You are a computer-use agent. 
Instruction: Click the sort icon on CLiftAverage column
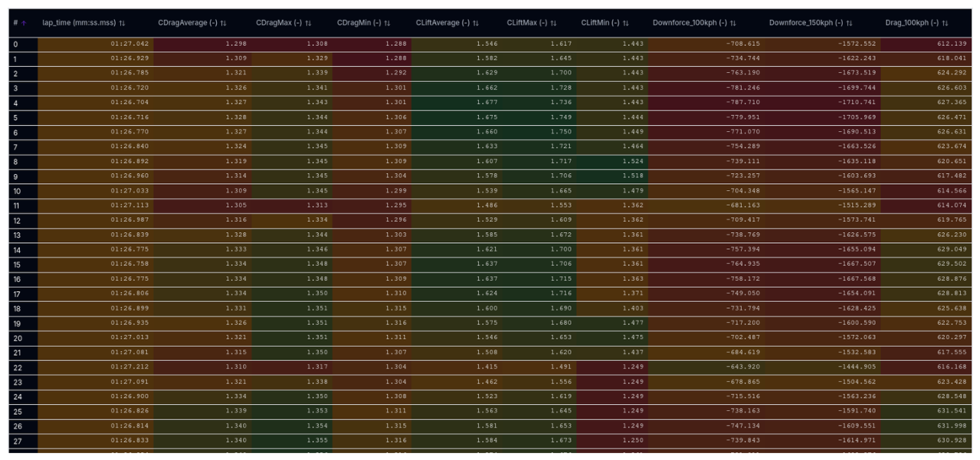(x=477, y=22)
